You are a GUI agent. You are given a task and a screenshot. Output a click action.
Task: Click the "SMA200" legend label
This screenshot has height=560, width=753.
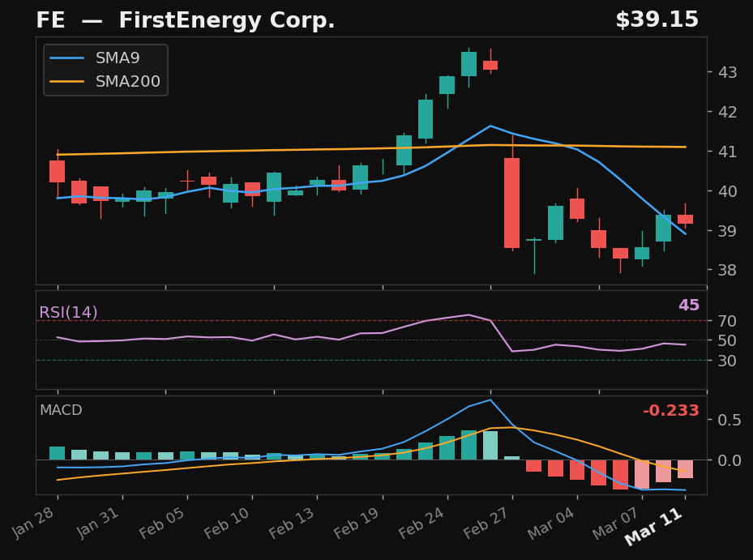128,82
